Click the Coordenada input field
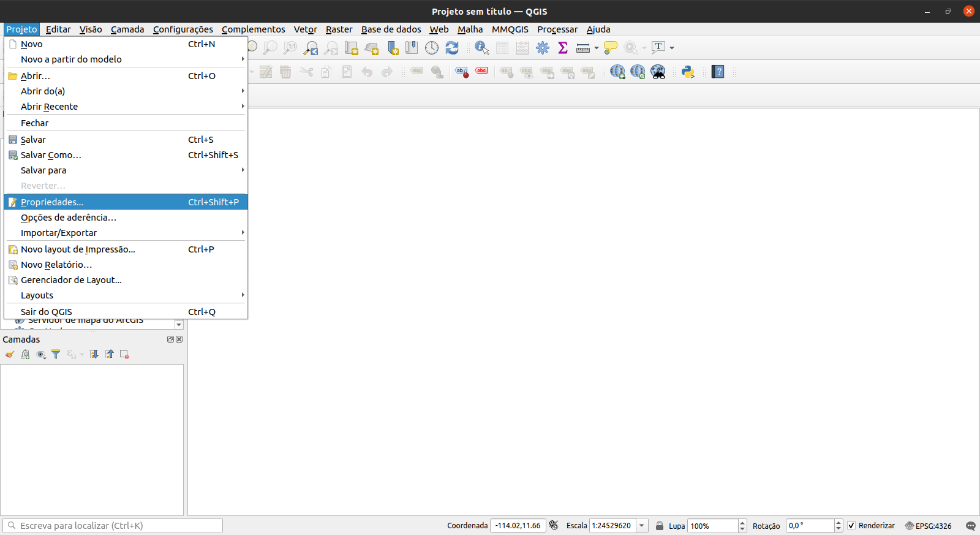 click(x=518, y=526)
